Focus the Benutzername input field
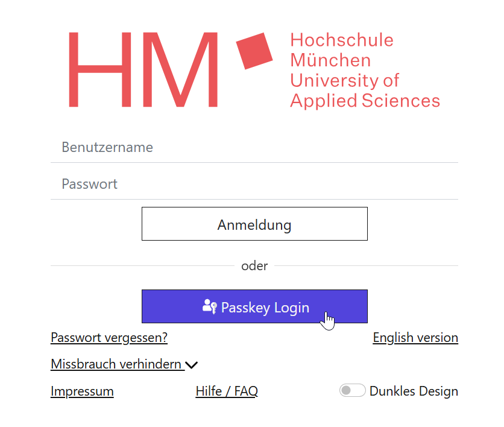This screenshot has height=427, width=504. pyautogui.click(x=254, y=147)
